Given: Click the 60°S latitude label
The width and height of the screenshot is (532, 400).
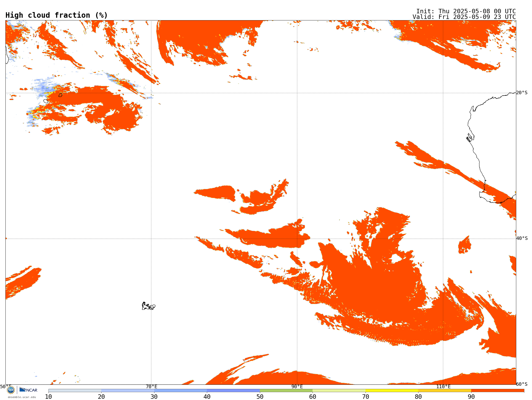Looking at the screenshot, I should pyautogui.click(x=522, y=384).
